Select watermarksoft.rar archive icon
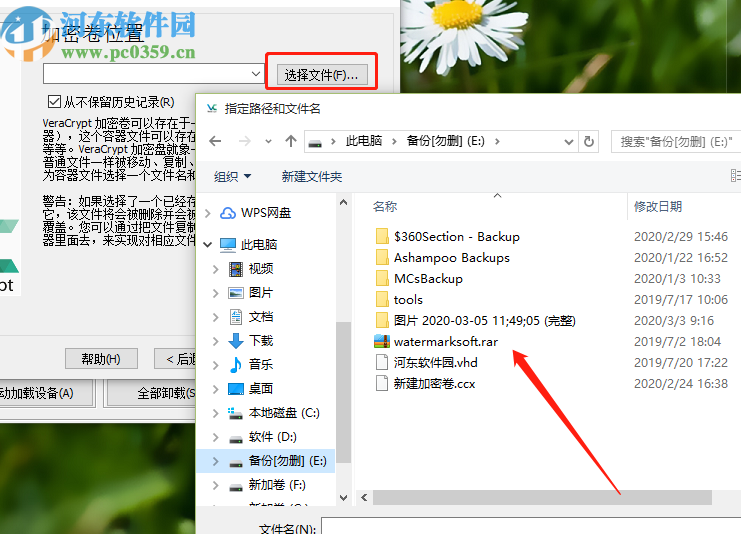The image size is (741, 534). [x=382, y=341]
